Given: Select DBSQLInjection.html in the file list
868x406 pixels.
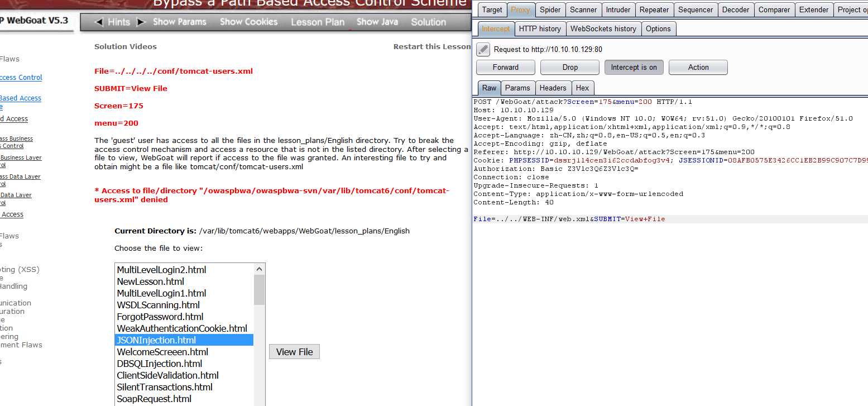Looking at the screenshot, I should pos(184,364).
